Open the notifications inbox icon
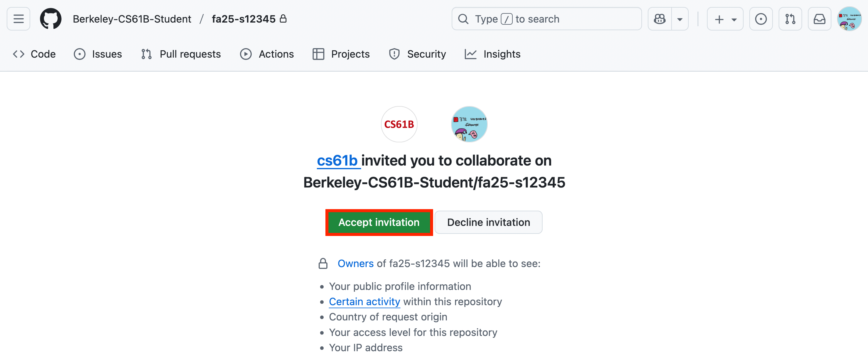This screenshot has width=868, height=364. pos(820,19)
